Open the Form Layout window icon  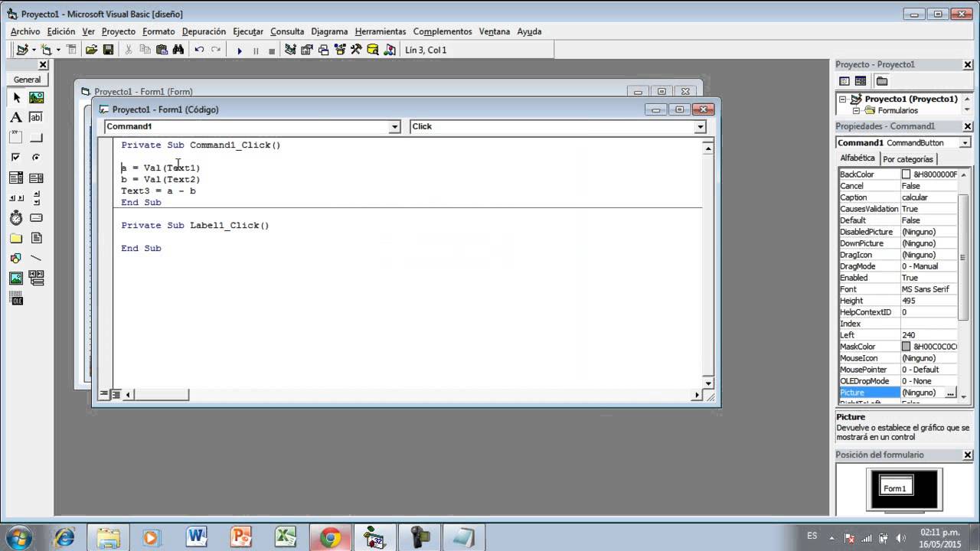323,50
